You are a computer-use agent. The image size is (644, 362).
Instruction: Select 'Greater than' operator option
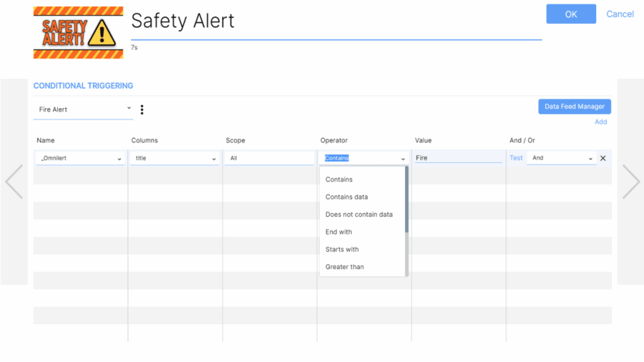pyautogui.click(x=345, y=267)
